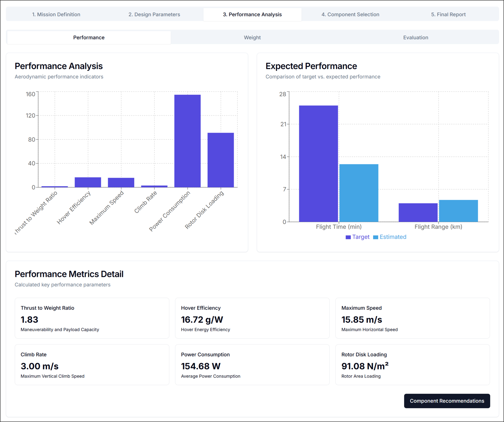Open the Final Report step

tap(448, 14)
